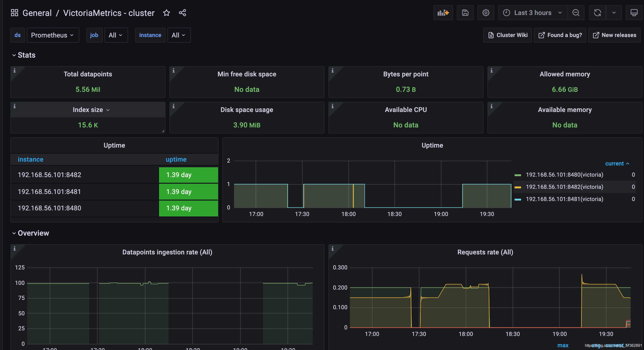Open the job All dropdown
The width and height of the screenshot is (644, 350).
[116, 35]
